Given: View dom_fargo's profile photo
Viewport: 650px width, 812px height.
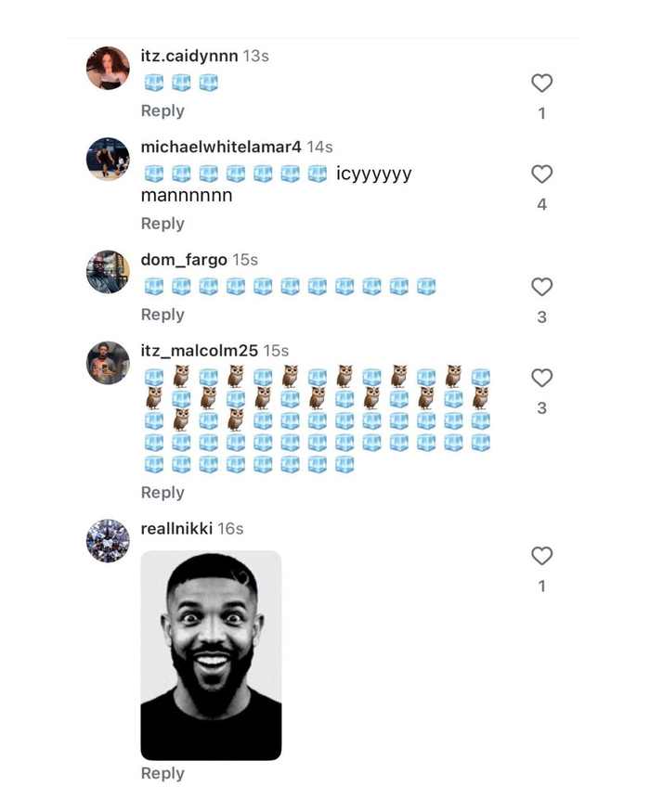Looking at the screenshot, I should (108, 271).
